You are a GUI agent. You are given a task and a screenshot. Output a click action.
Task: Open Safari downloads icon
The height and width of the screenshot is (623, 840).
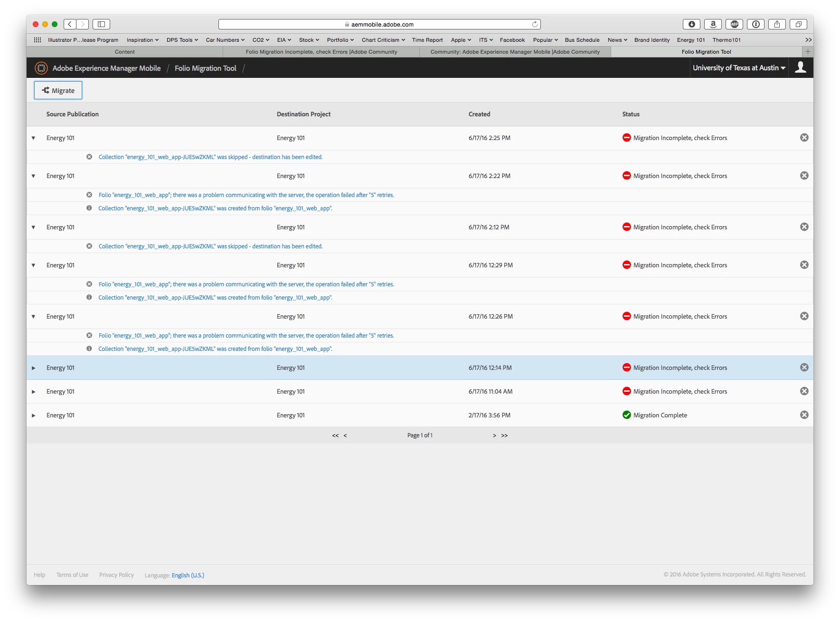(691, 24)
